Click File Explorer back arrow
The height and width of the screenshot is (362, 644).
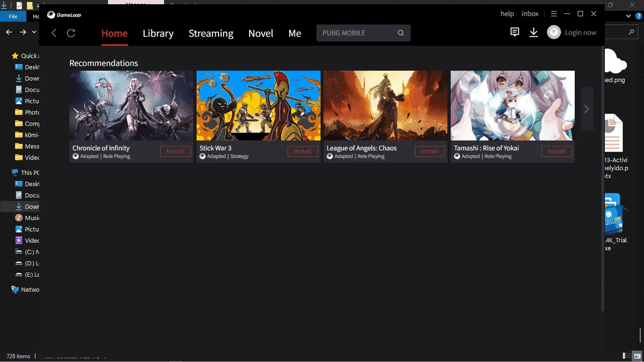(9, 32)
